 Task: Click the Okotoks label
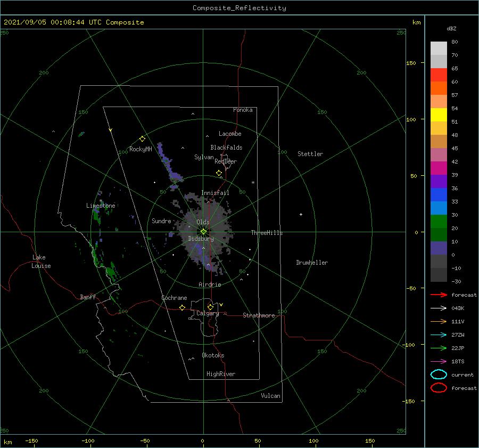click(213, 355)
